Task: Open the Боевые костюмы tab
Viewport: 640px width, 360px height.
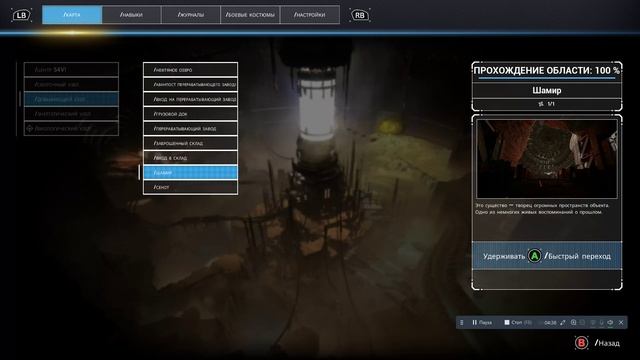Action: click(250, 15)
